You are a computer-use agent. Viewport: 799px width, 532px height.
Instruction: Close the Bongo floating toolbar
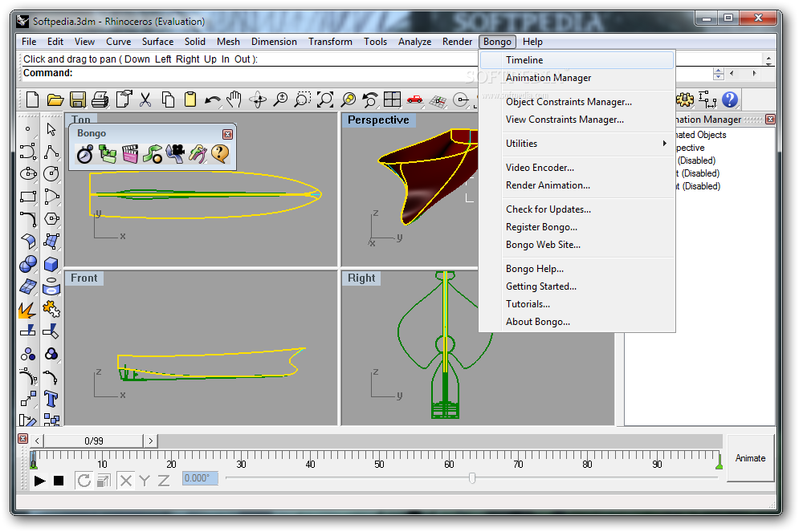pos(227,134)
